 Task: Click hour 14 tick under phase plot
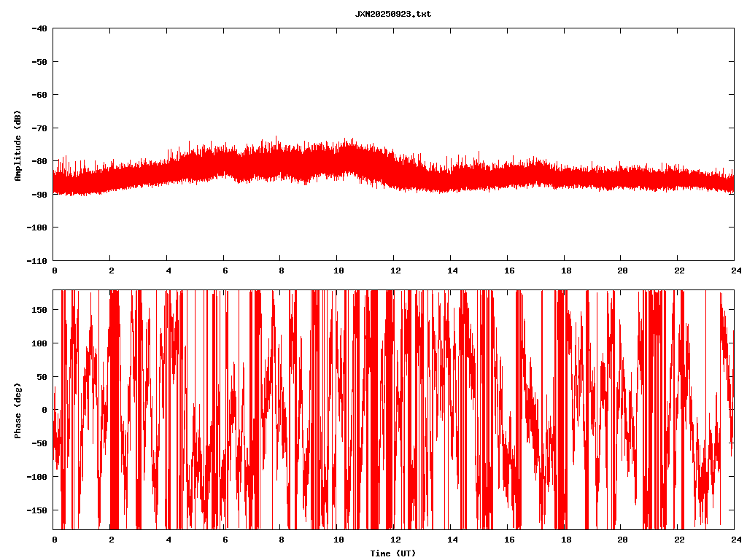[452, 540]
